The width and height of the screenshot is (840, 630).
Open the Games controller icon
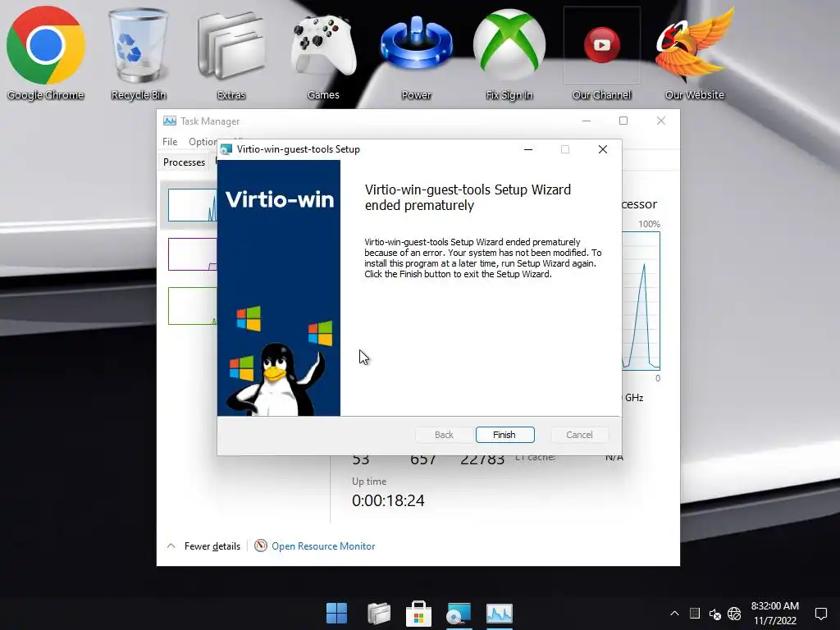[x=323, y=53]
